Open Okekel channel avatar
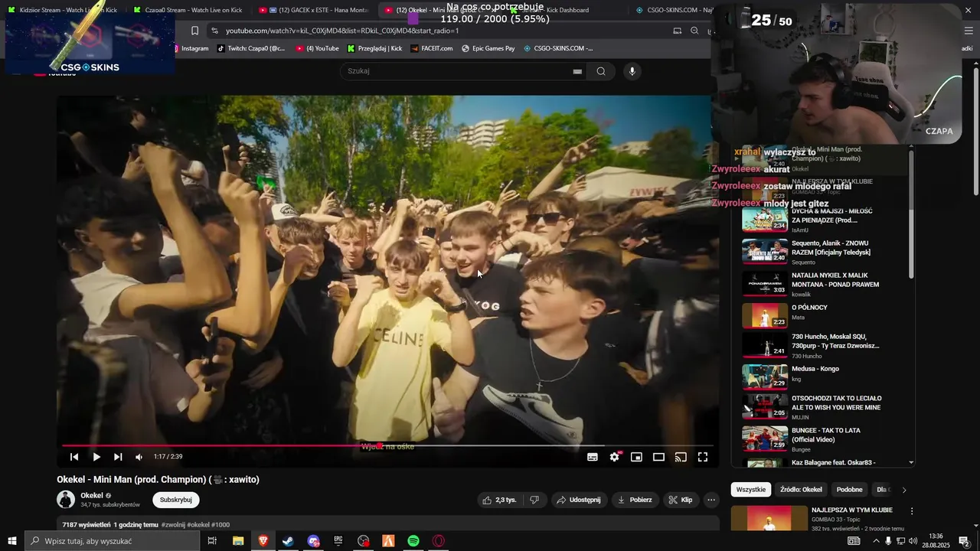This screenshot has height=551, width=980. 66,500
